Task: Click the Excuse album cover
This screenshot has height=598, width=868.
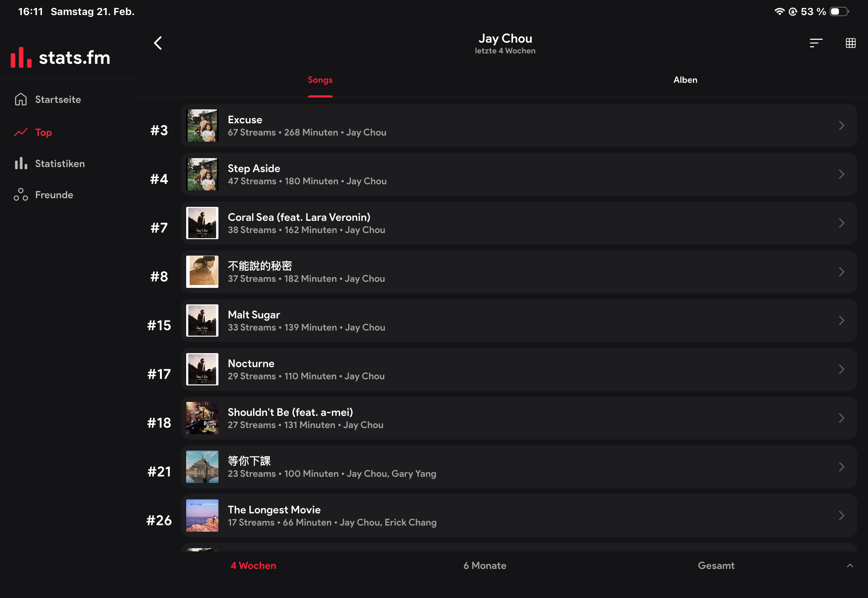Action: (202, 125)
